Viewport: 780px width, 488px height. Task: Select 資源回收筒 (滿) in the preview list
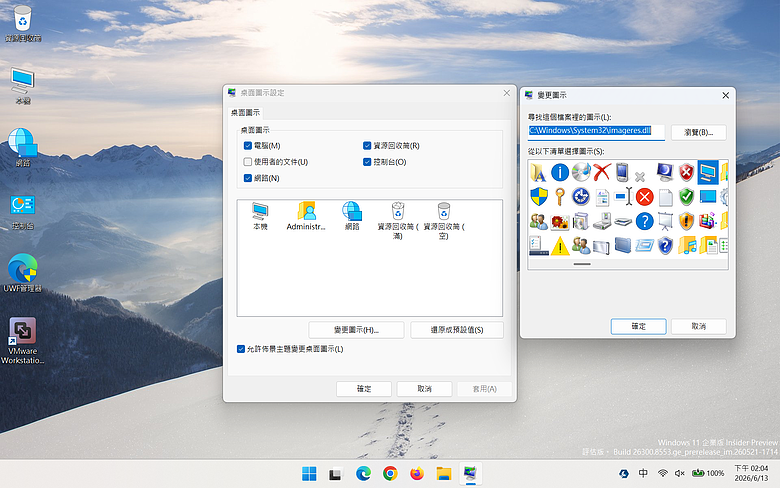pyautogui.click(x=397, y=221)
